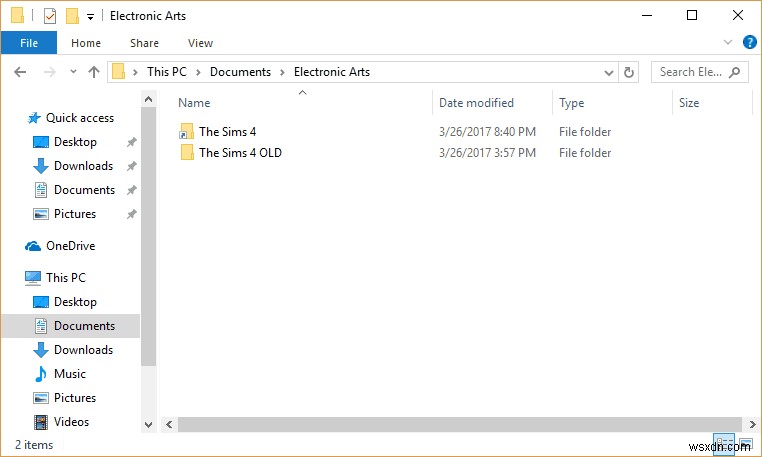Viewport: 762px width, 457px height.
Task: Open the blue Help question mark icon
Action: click(x=749, y=42)
